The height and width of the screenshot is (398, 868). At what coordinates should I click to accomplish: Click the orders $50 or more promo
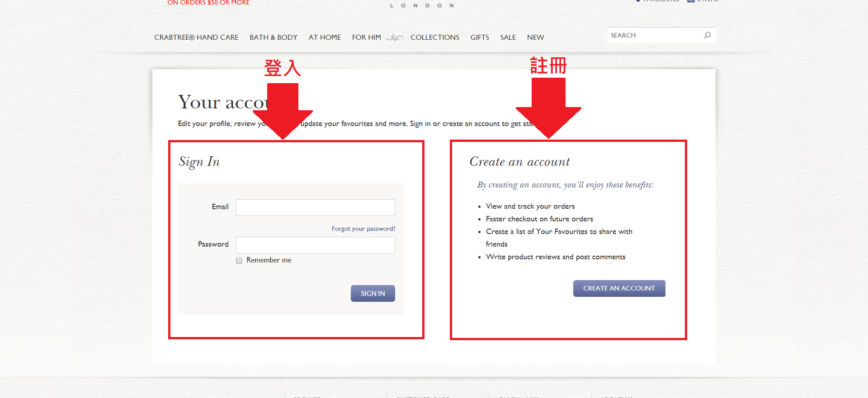(208, 3)
